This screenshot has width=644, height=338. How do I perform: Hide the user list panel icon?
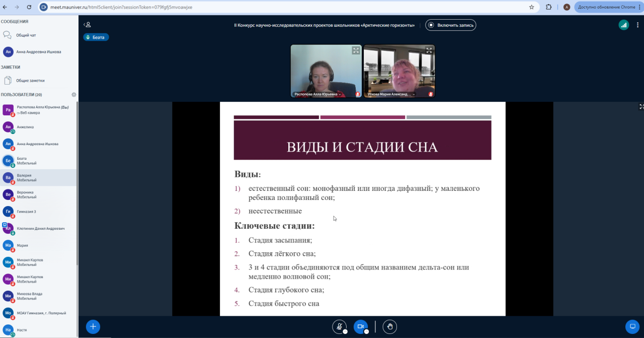pyautogui.click(x=88, y=25)
